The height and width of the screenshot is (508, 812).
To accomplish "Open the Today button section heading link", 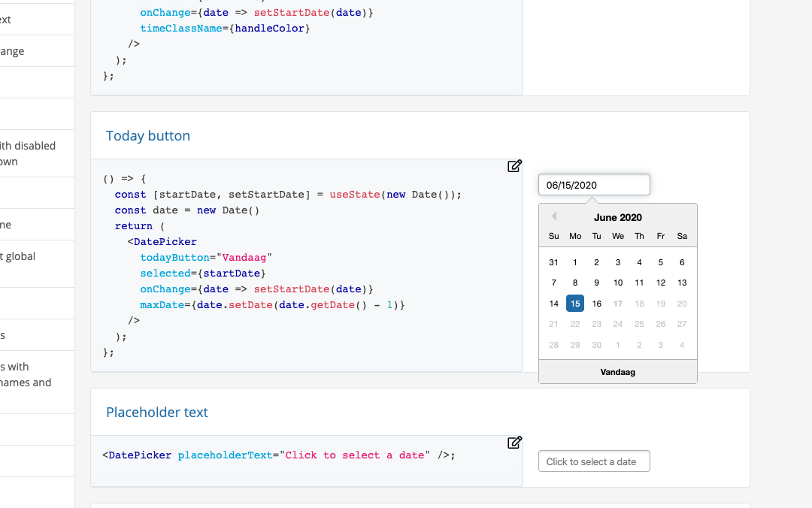I will pos(148,136).
